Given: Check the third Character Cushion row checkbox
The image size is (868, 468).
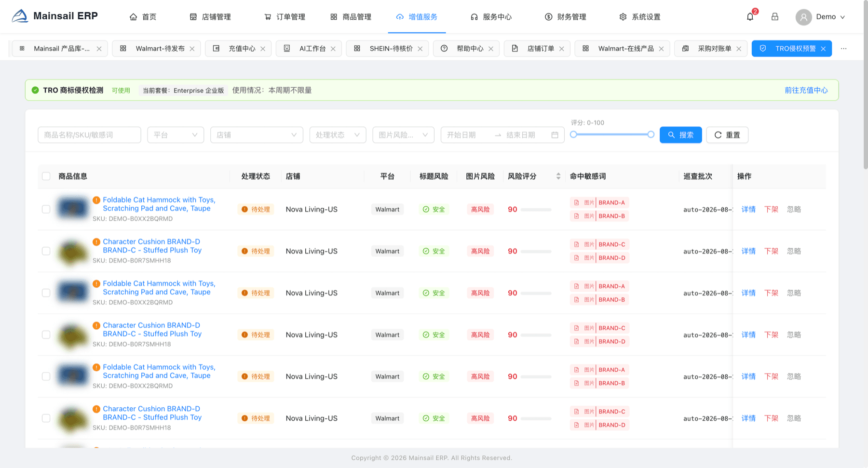Looking at the screenshot, I should click(46, 418).
